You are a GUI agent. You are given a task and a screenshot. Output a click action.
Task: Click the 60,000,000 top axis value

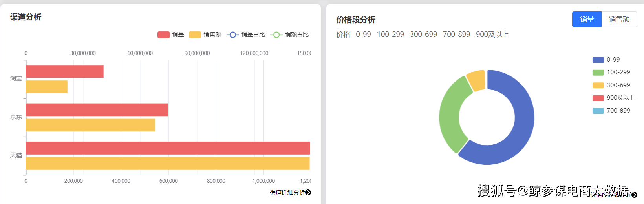pos(140,53)
